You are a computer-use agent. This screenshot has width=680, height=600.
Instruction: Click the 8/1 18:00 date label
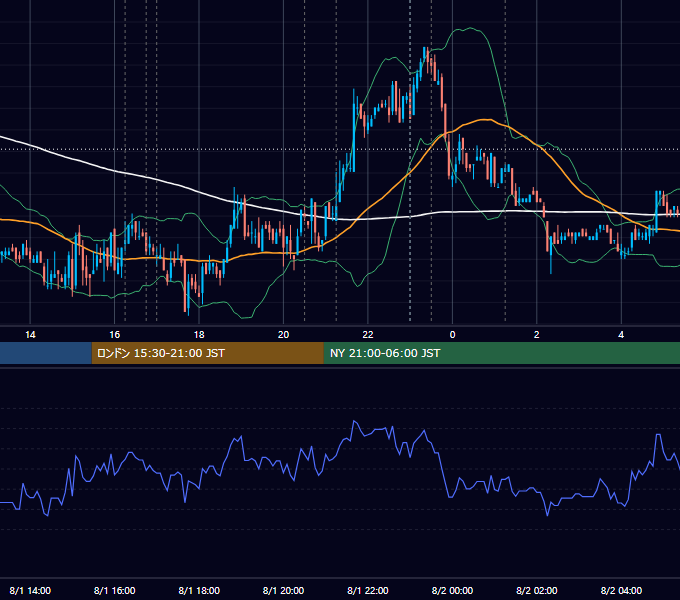pyautogui.click(x=199, y=590)
